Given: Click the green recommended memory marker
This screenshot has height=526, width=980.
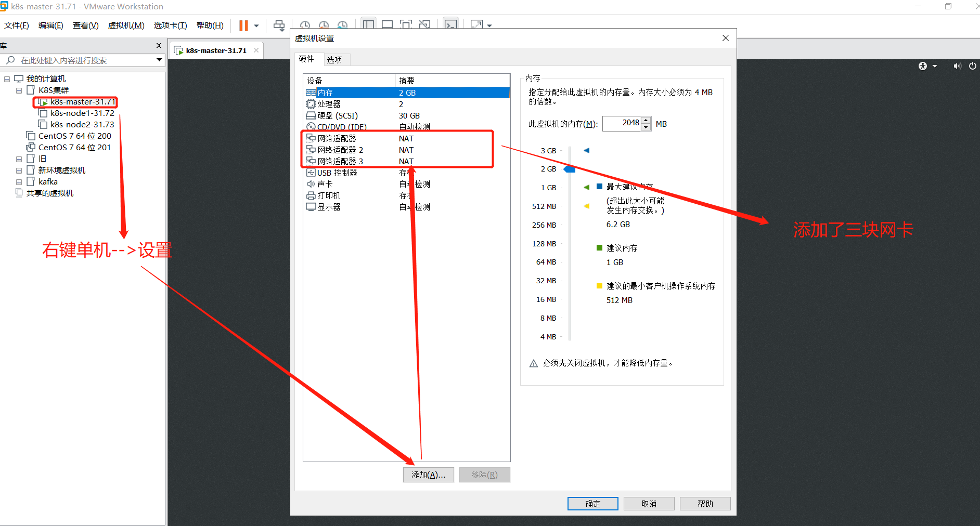Looking at the screenshot, I should click(587, 187).
